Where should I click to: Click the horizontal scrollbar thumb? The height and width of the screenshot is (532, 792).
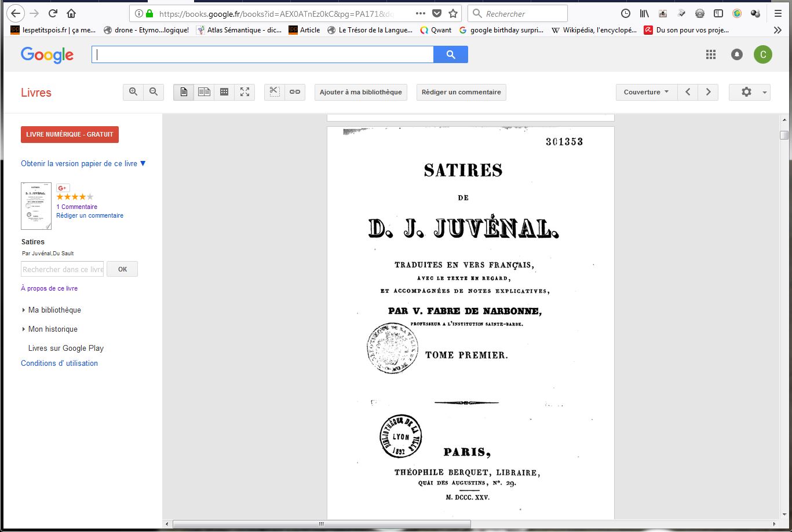click(322, 524)
